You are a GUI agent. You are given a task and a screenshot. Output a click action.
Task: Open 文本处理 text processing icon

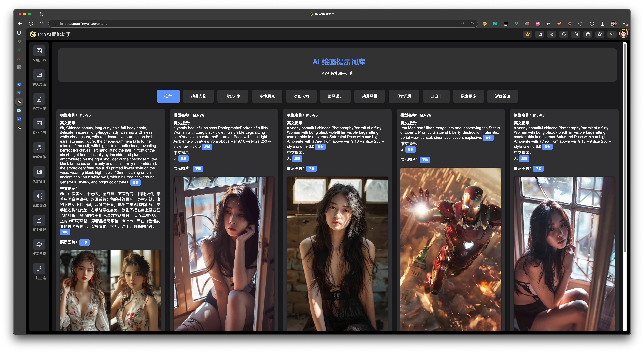click(x=39, y=220)
